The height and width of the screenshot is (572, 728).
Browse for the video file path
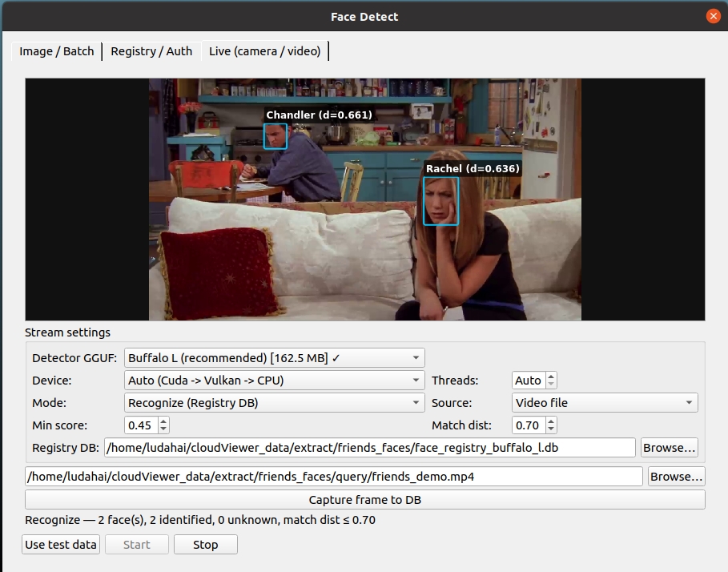tap(677, 477)
